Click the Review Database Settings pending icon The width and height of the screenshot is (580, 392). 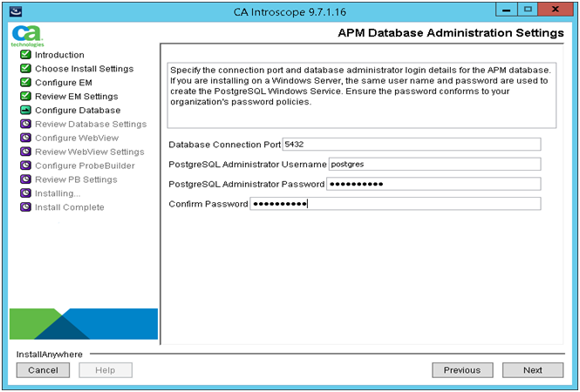tap(25, 125)
